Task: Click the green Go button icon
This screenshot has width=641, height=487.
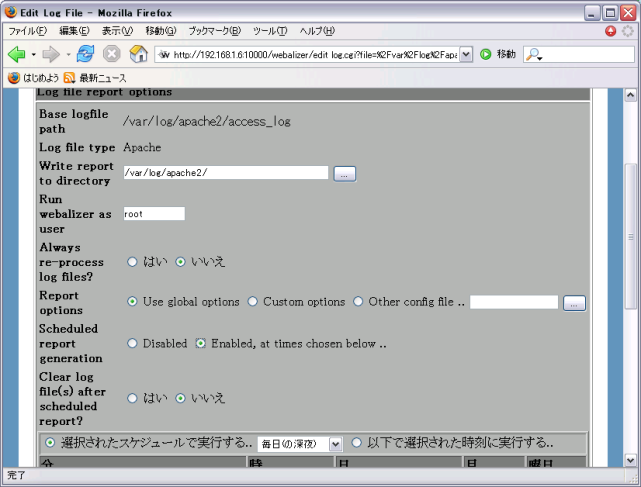Action: coord(486,54)
